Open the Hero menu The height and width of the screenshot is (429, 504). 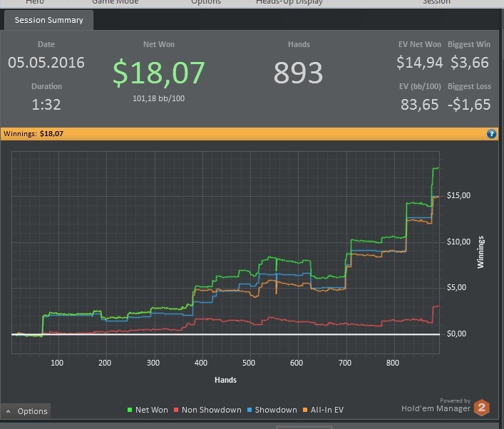pos(35,2)
